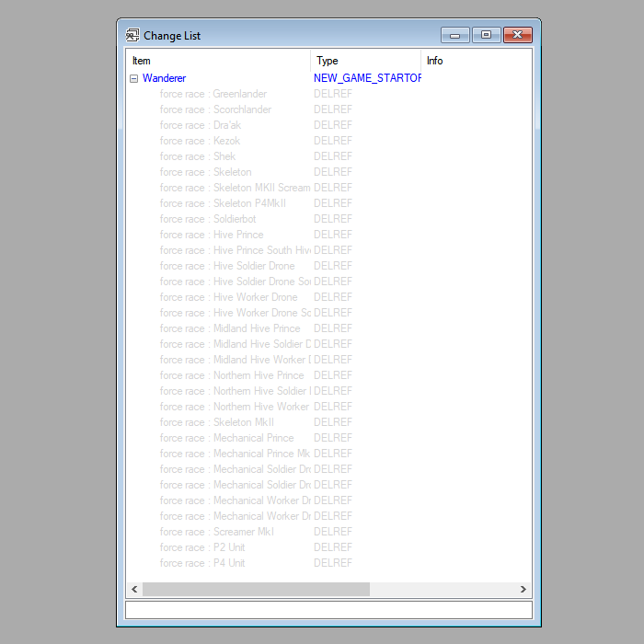Select row force race : Midland Hive Worker
The width and height of the screenshot is (644, 644).
coord(235,360)
